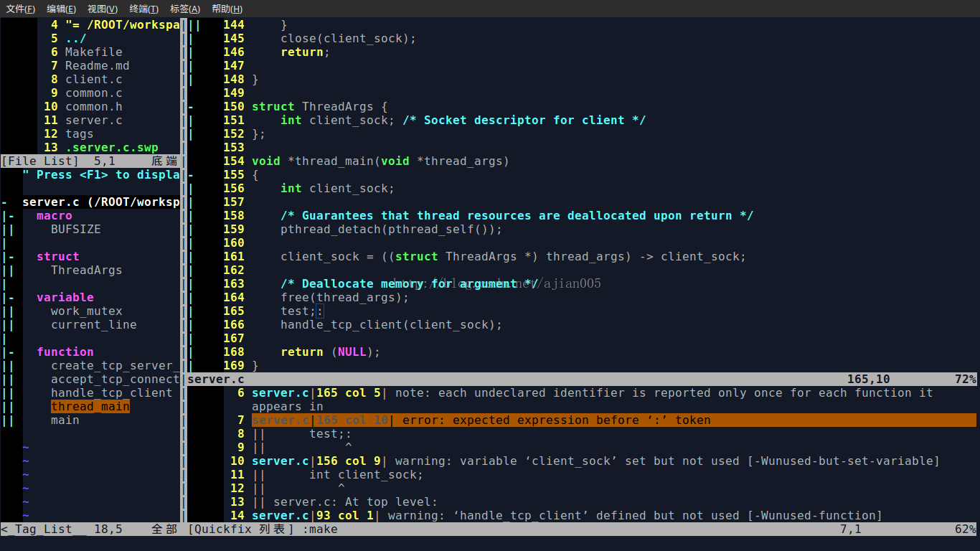Click 'return (NULL);' on line 168
Viewport: 980px width, 551px height.
331,352
